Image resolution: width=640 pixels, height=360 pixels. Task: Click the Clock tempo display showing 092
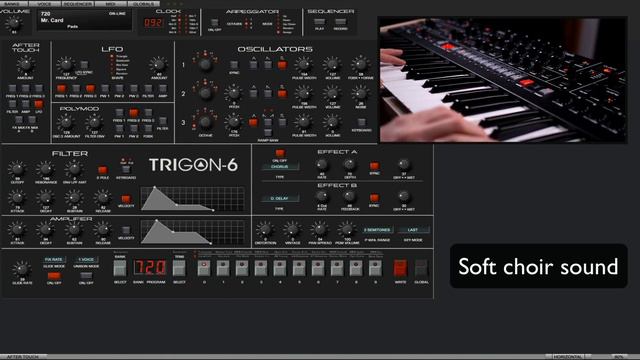coord(153,23)
